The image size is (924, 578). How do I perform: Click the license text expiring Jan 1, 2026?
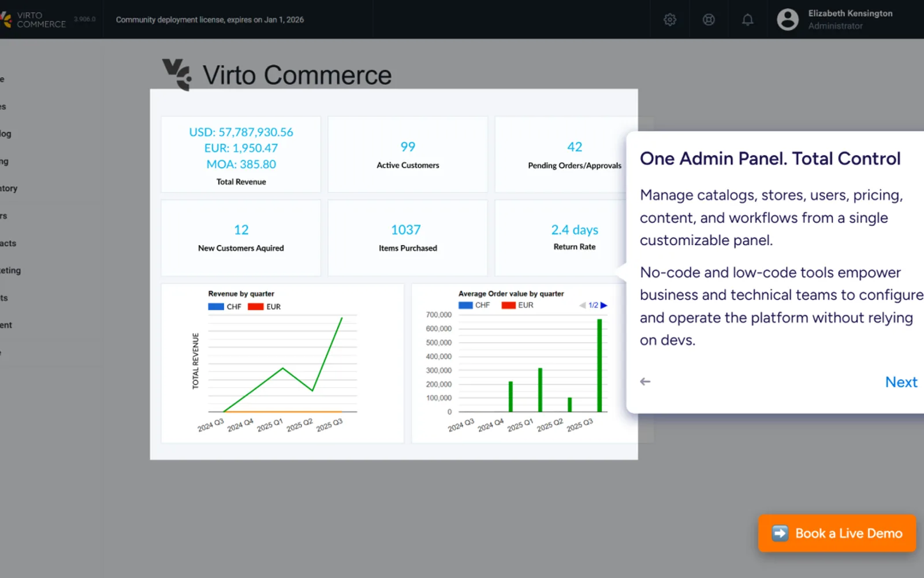[210, 20]
